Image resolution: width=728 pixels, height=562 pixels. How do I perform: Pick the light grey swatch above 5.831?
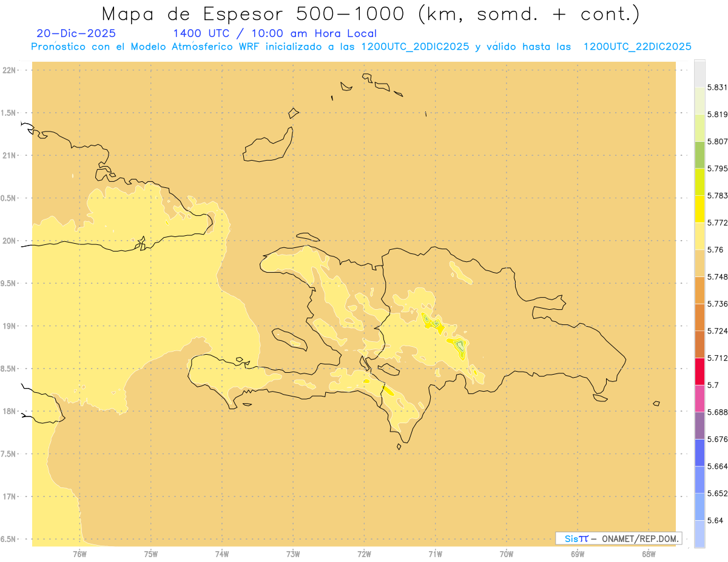(x=699, y=73)
